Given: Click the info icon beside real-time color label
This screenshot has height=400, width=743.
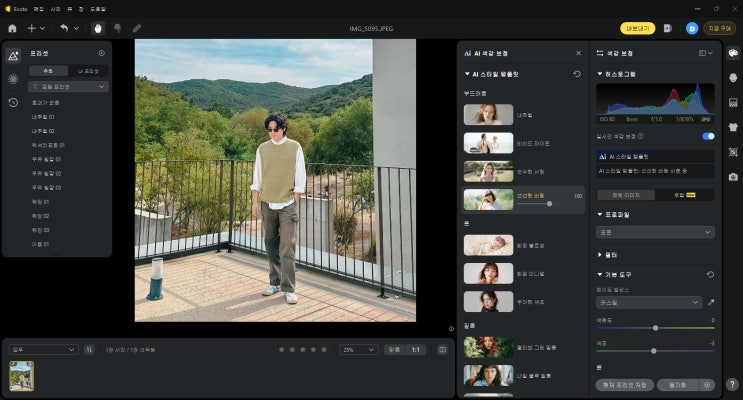Looking at the screenshot, I should click(x=641, y=136).
